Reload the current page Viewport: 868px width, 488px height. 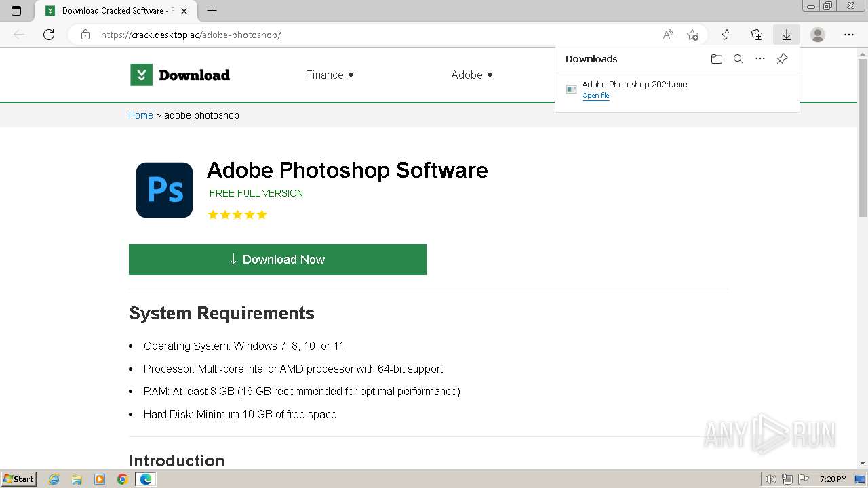[x=49, y=35]
